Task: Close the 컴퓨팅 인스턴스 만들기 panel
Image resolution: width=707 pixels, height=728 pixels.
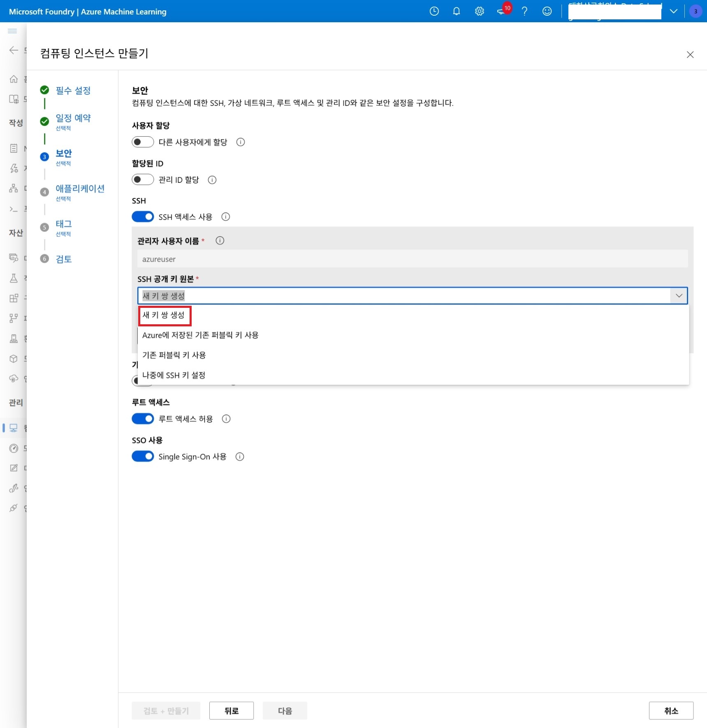Action: 690,55
